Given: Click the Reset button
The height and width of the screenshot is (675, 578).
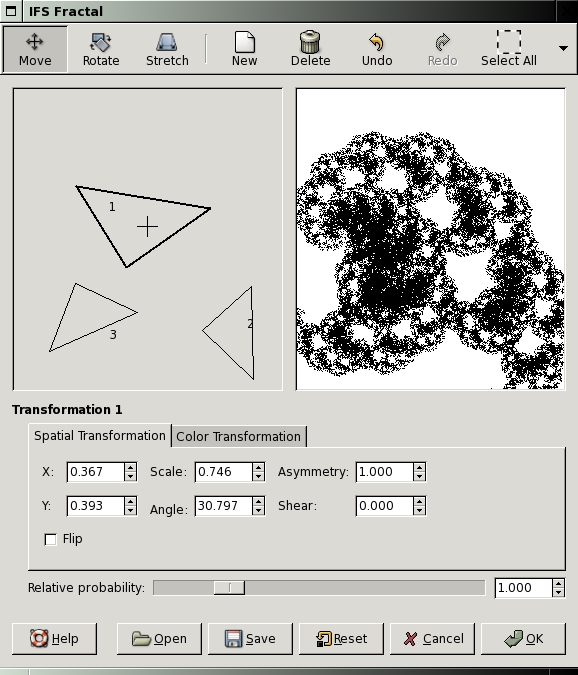Looking at the screenshot, I should [x=341, y=638].
